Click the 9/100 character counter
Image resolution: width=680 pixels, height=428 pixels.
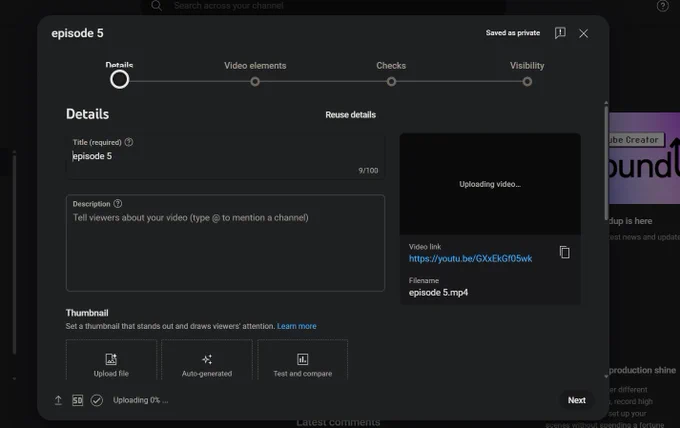click(x=368, y=170)
